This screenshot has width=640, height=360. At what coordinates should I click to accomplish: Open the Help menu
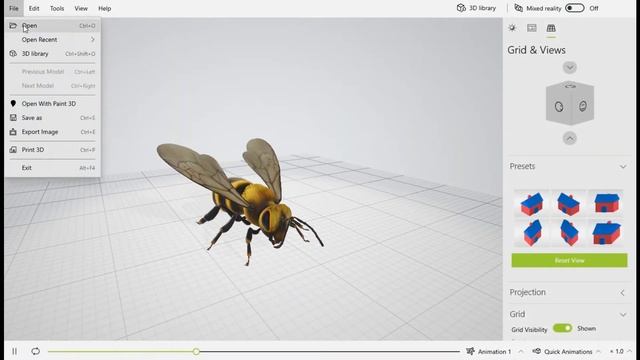(x=104, y=8)
